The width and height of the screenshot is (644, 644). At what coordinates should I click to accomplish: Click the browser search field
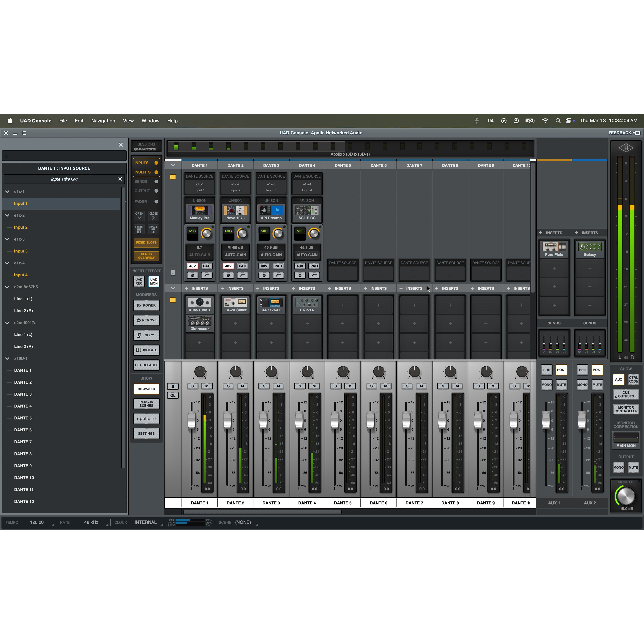pos(64,156)
